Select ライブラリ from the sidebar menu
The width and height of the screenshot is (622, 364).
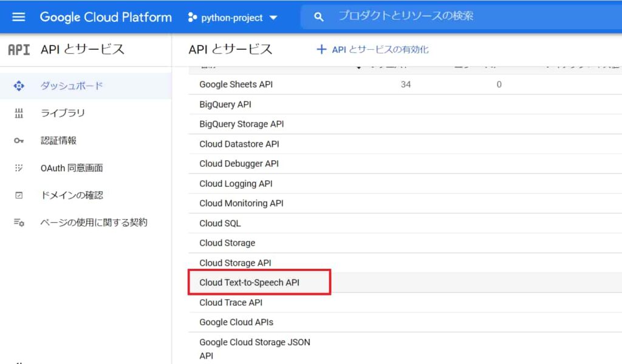pos(63,113)
